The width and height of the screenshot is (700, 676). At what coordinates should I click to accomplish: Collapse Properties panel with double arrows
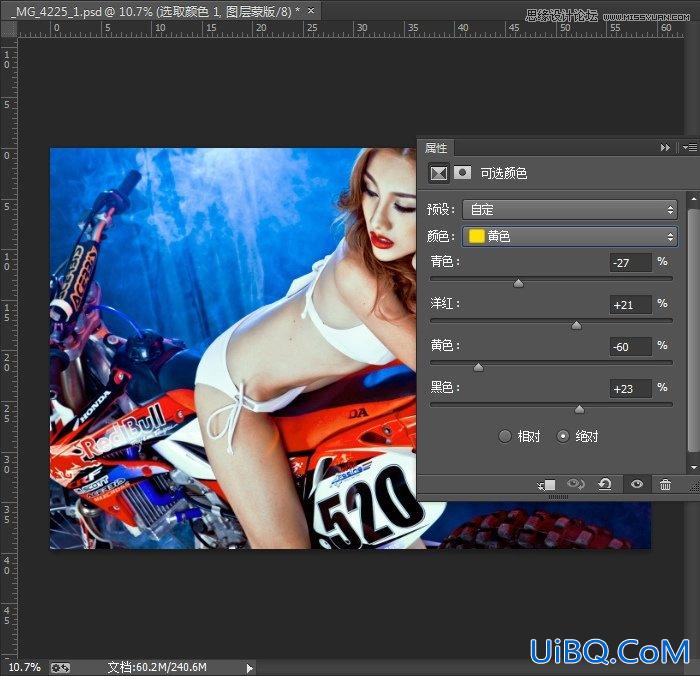(x=665, y=147)
